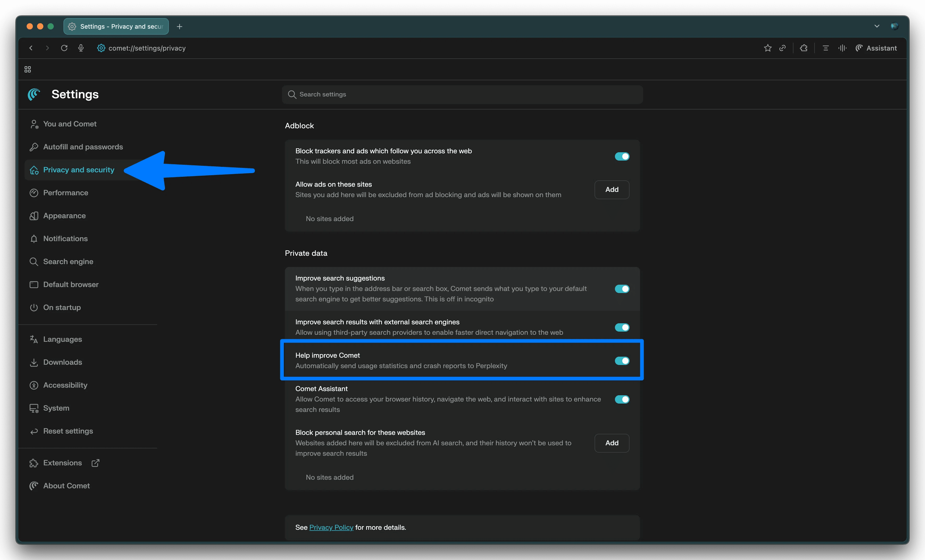Open the Privacy Policy link
925x560 pixels.
[x=331, y=527]
